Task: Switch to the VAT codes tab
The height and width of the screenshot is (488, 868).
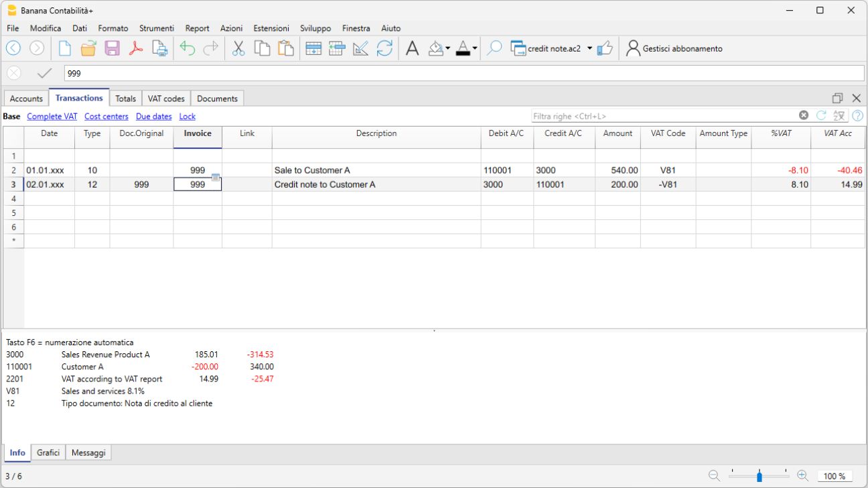Action: (166, 99)
